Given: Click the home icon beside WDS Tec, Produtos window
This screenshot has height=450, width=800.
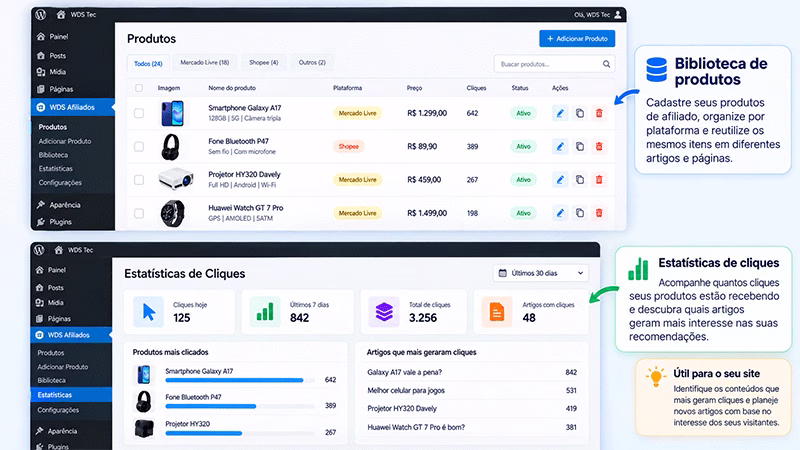Looking at the screenshot, I should point(61,14).
